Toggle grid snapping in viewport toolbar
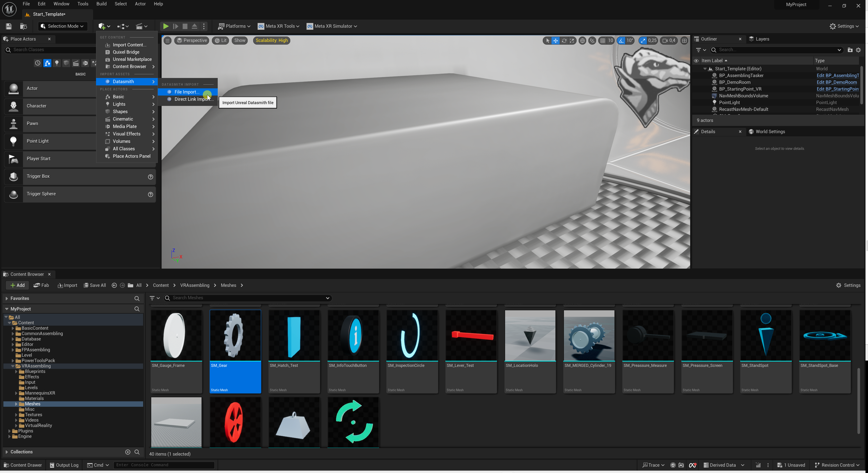 coord(602,40)
